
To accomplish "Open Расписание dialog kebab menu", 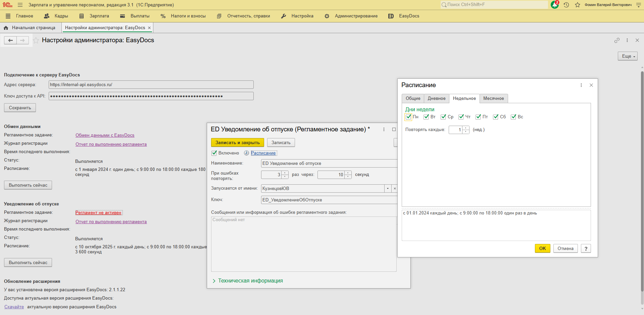I will coord(581,85).
